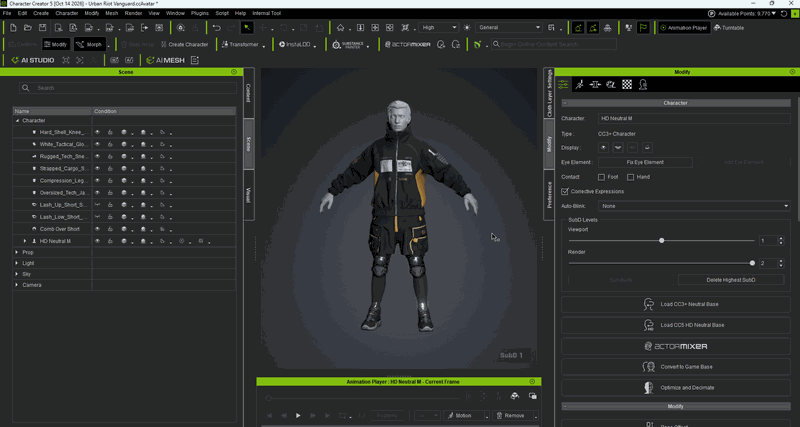Open a project with the folder icon

(x=28, y=28)
